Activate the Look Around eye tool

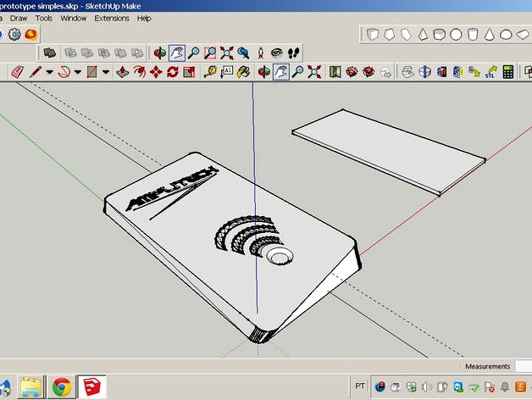pyautogui.click(x=277, y=53)
